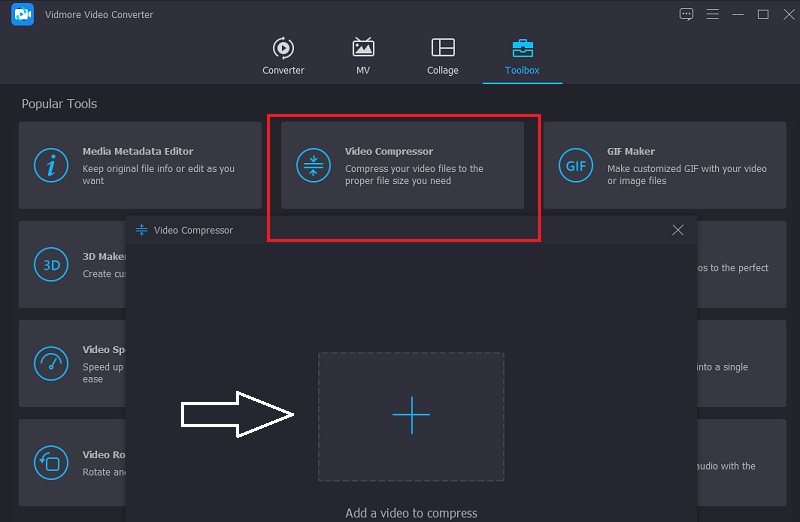Open the hamburger menu in title bar
This screenshot has width=800, height=522.
tap(712, 14)
